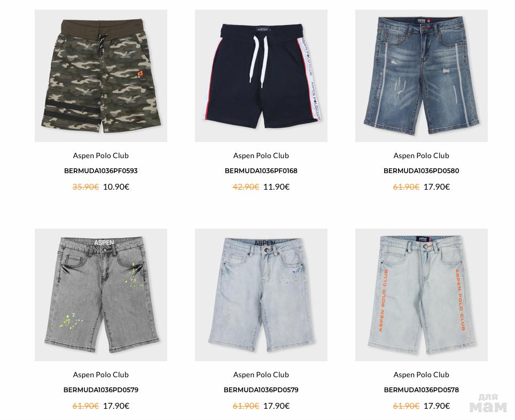Click the 10.90€ sale price
The height and width of the screenshot is (420, 515).
116,187
